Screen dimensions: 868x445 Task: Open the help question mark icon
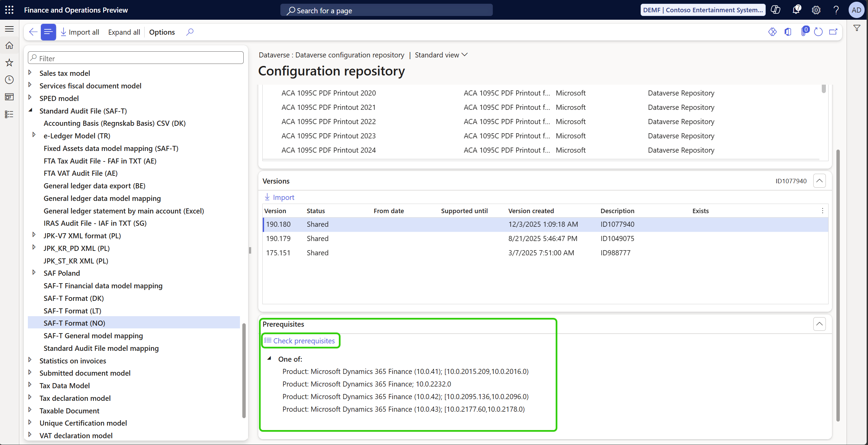pyautogui.click(x=836, y=10)
